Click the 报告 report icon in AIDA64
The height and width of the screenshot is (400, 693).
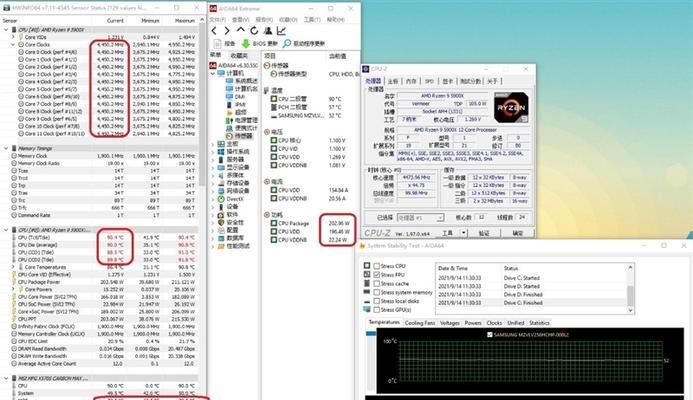[x=217, y=43]
